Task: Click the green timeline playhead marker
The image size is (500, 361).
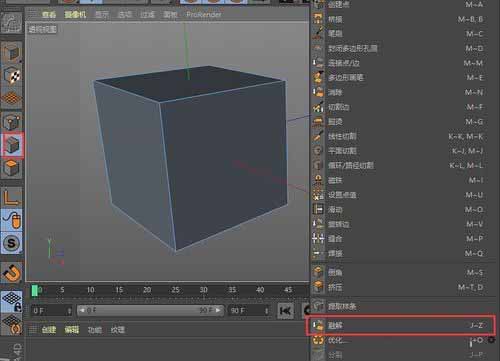Action: [x=34, y=290]
